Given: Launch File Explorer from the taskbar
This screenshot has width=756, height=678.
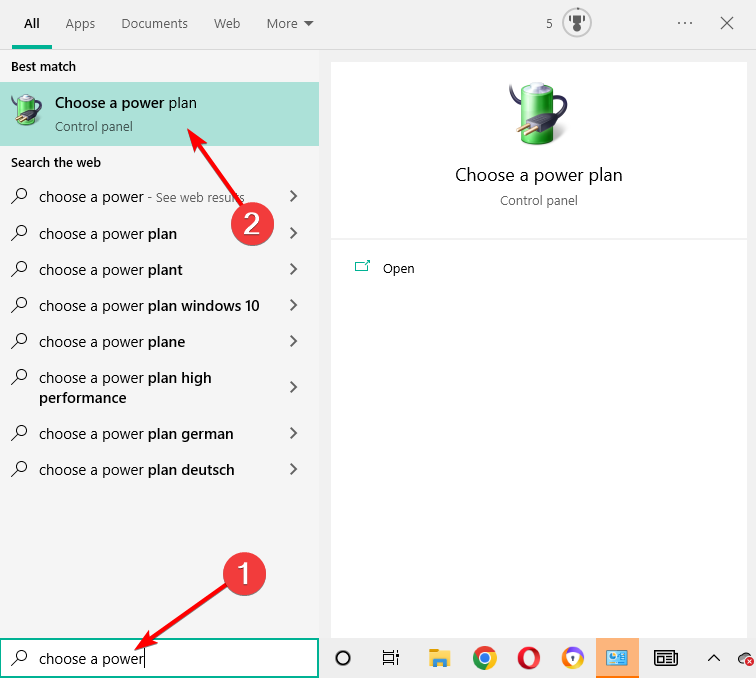Looking at the screenshot, I should [439, 658].
